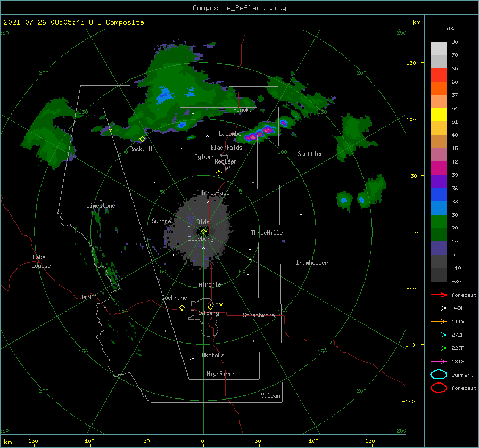
Task: Click the Drumheller label
Action: [x=311, y=263]
